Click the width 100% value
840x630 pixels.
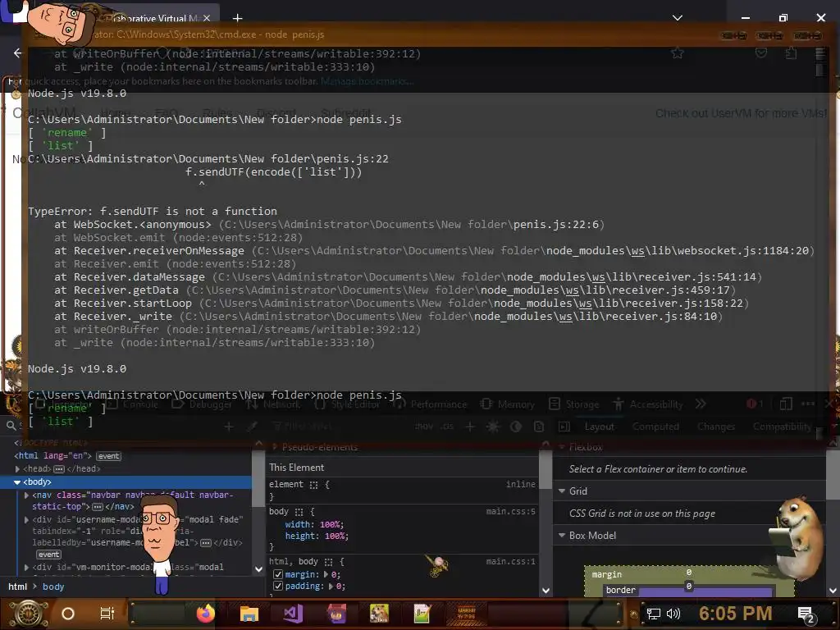pyautogui.click(x=329, y=524)
